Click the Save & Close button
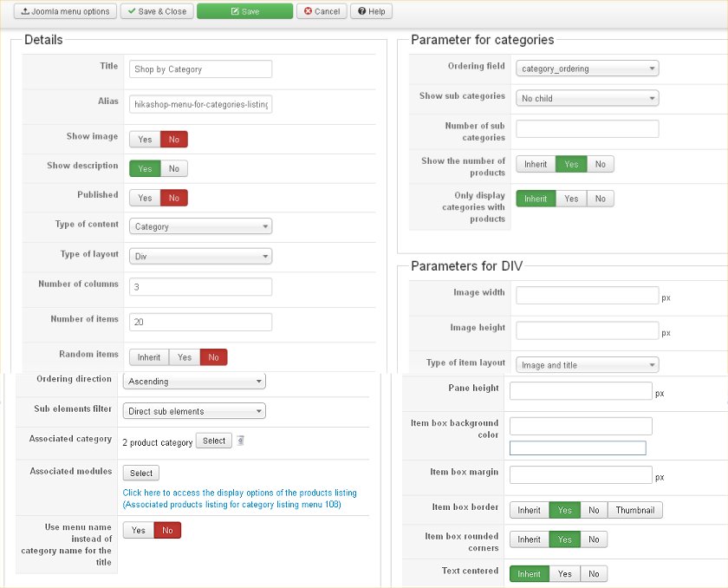Viewport: 728px width, 588px height. pyautogui.click(x=157, y=11)
